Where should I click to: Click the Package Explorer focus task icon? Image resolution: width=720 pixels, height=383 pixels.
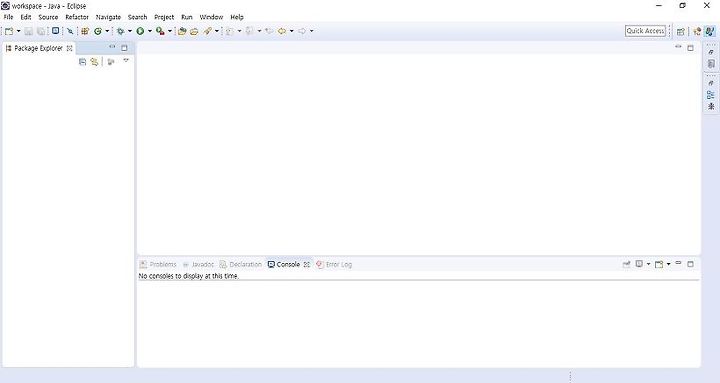[111, 62]
